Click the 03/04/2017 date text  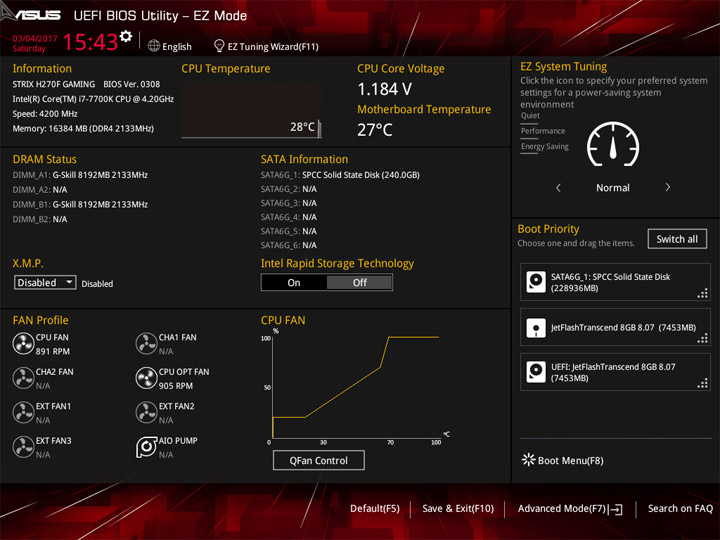pos(35,39)
